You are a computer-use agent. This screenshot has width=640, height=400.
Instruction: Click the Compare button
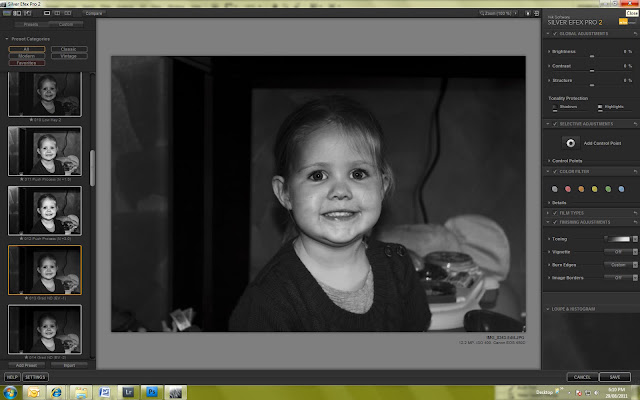tap(93, 13)
